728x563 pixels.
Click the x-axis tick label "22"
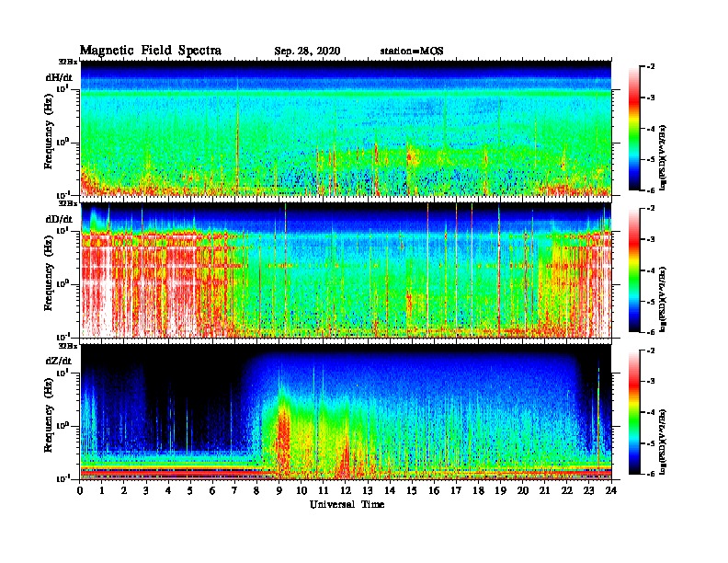point(567,491)
